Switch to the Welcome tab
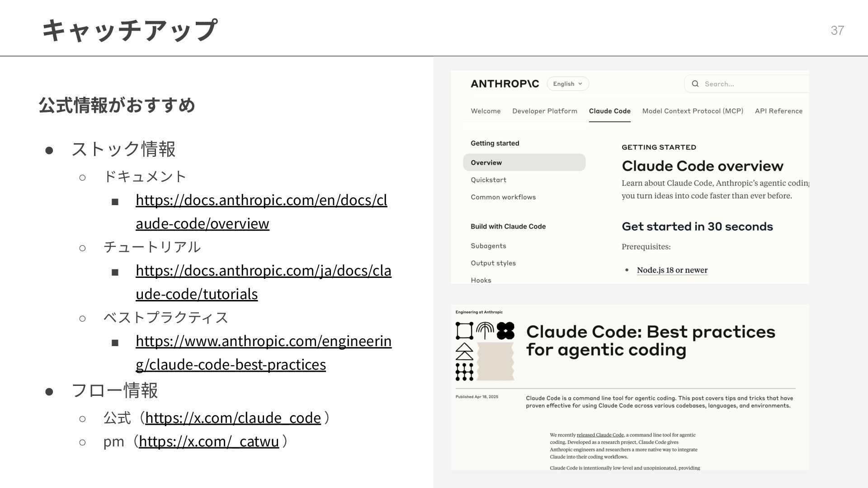This screenshot has width=868, height=488. (486, 111)
